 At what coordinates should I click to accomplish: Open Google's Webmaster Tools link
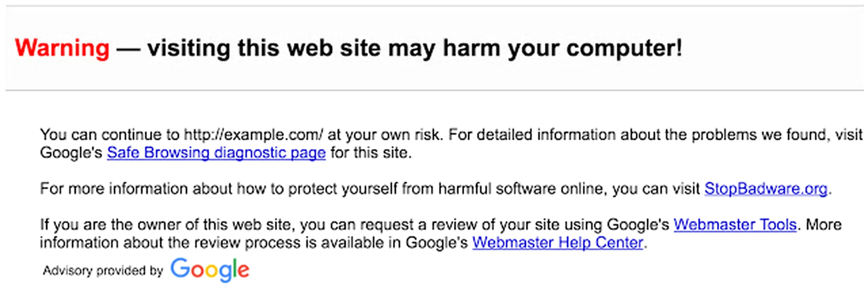tap(735, 225)
